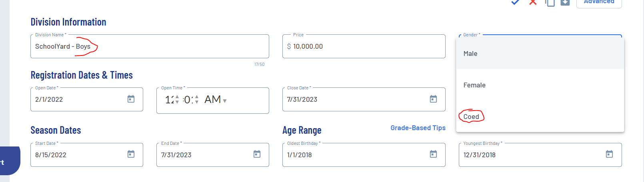Open the Oldest Birthday calendar picker
Screen dimensions: 644x182
pyautogui.click(x=433, y=154)
